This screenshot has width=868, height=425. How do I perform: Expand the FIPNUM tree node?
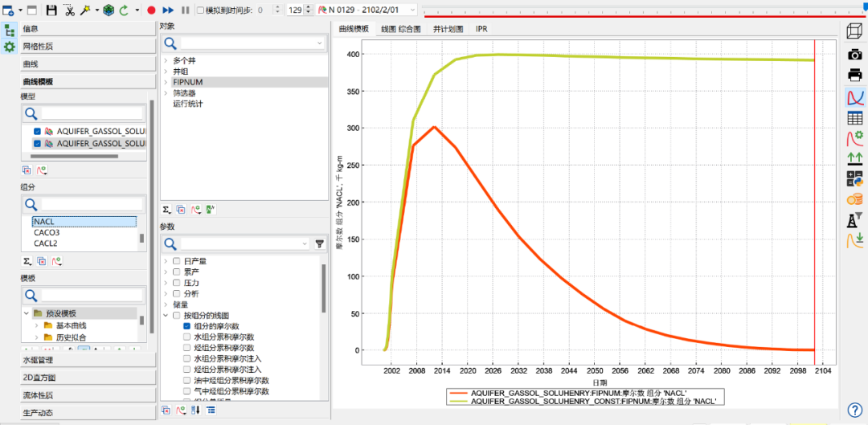pyautogui.click(x=166, y=82)
